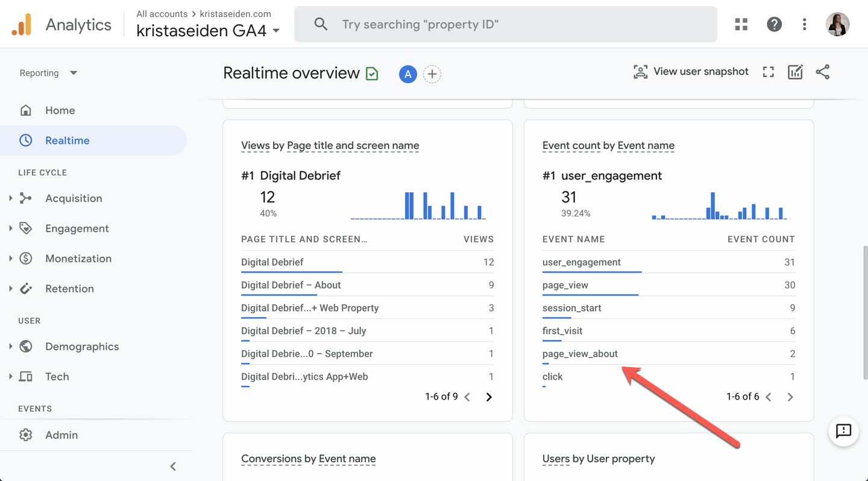Expand the Acquisition section
Image resolution: width=868 pixels, height=481 pixels.
click(x=10, y=198)
